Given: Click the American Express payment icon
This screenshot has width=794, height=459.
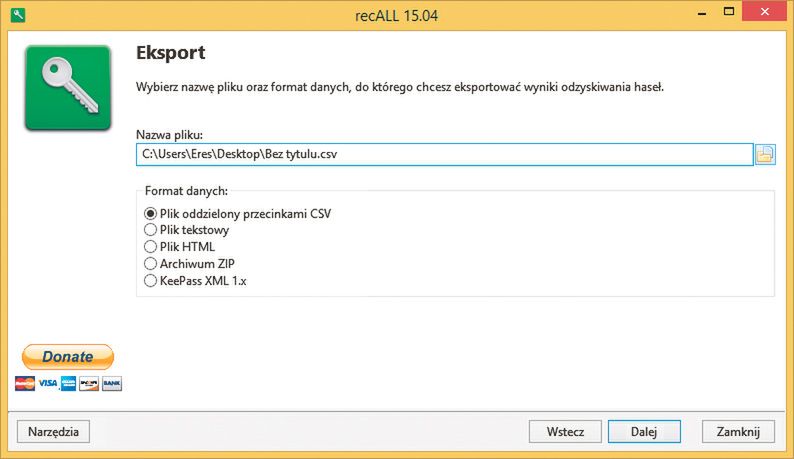Looking at the screenshot, I should [x=68, y=384].
